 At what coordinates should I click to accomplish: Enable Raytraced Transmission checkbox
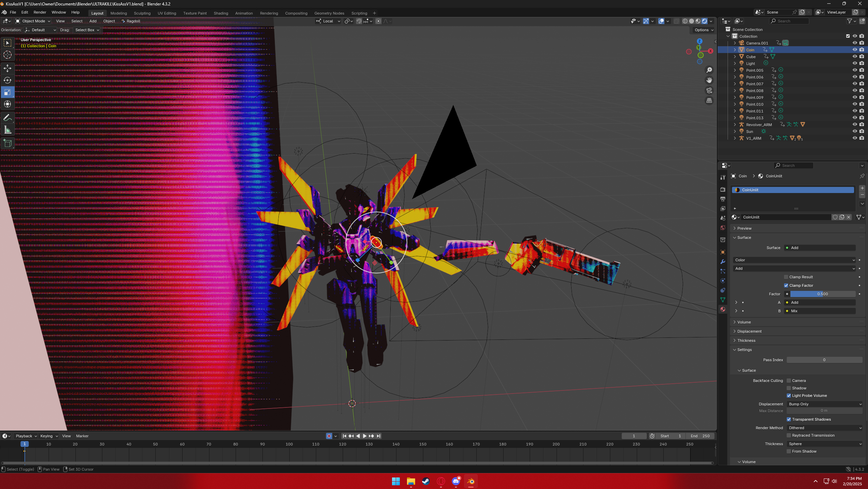[789, 435]
